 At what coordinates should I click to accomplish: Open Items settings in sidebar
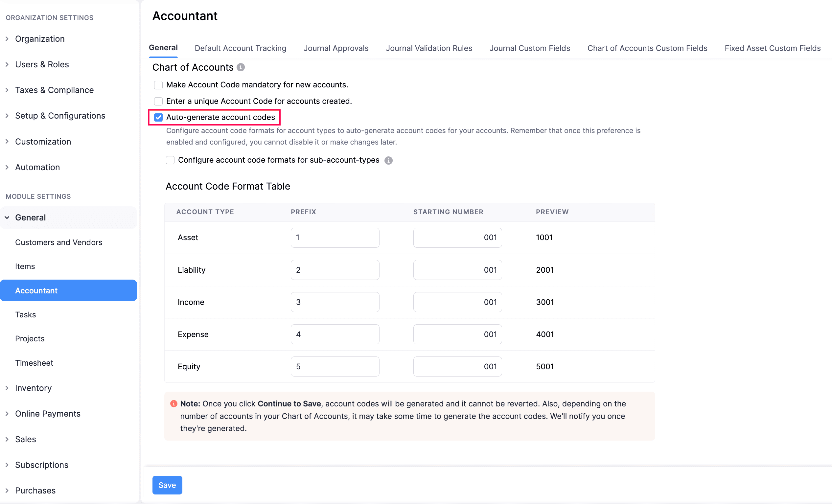[25, 266]
